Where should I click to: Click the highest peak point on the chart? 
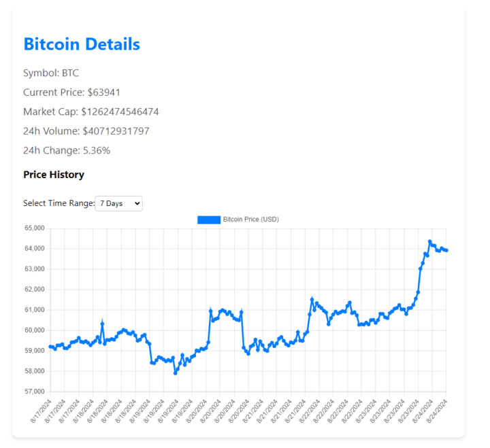430,241
